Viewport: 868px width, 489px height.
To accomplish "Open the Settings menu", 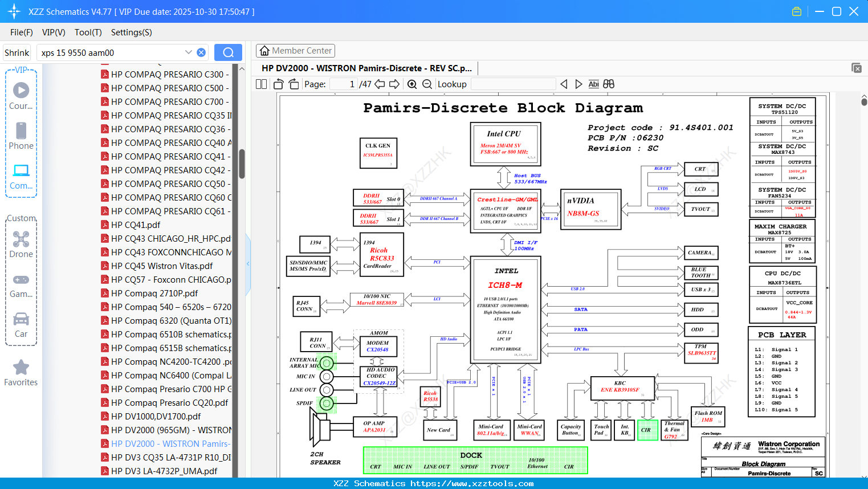I will (x=132, y=32).
